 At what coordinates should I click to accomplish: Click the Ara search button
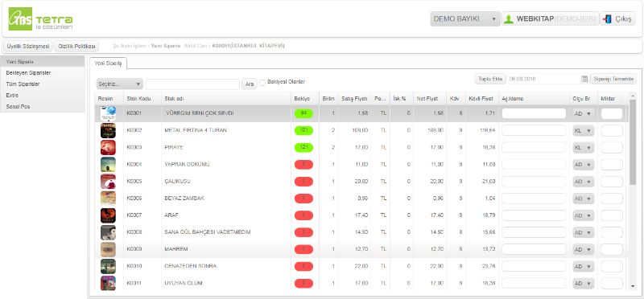[249, 84]
